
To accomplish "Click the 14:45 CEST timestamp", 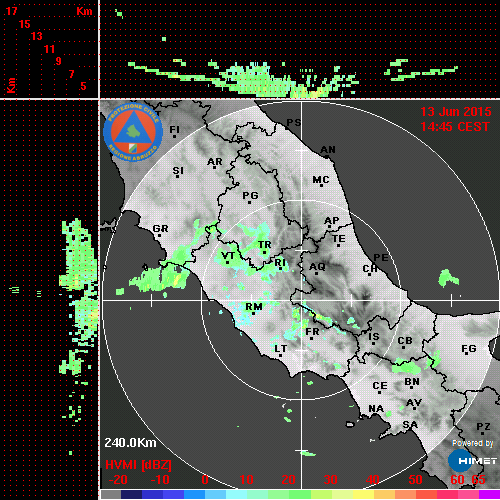I will (455, 127).
